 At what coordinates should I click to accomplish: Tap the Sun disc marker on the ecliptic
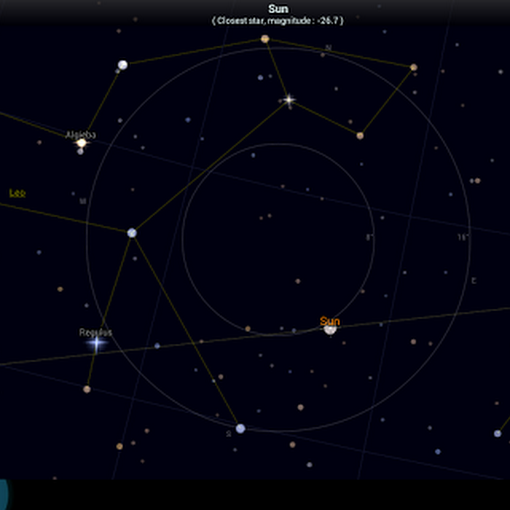coord(330,329)
